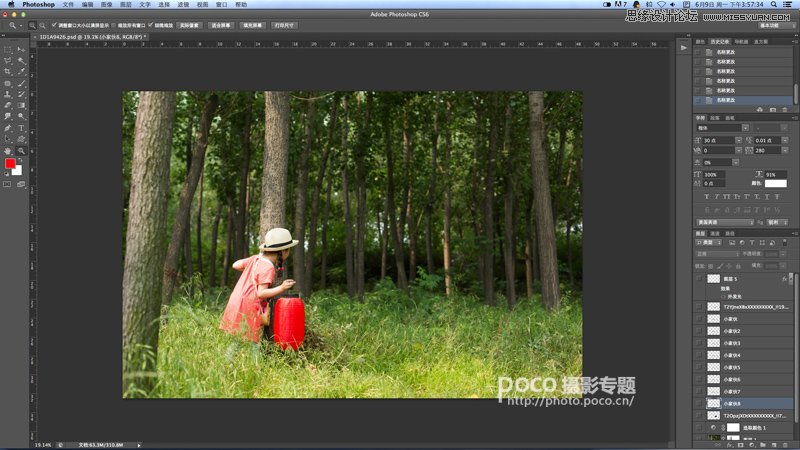Open the 图层 menu in the menu bar
800x450 pixels.
click(126, 5)
